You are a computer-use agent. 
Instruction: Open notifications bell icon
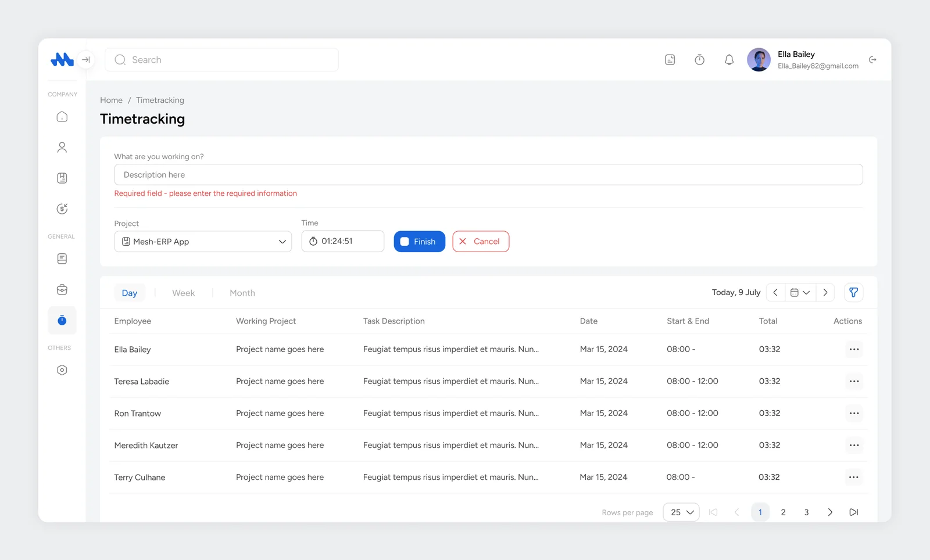(x=729, y=60)
